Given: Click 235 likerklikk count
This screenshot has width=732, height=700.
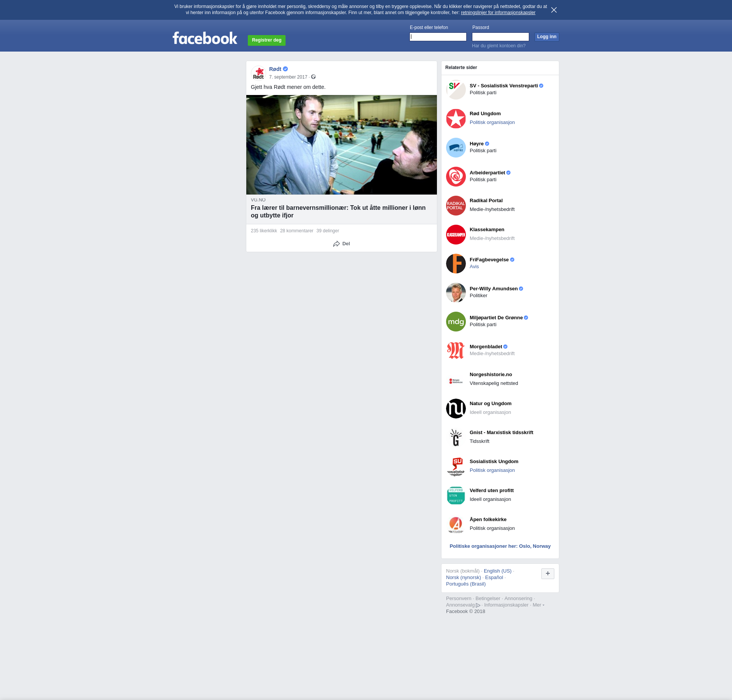Looking at the screenshot, I should 264,231.
